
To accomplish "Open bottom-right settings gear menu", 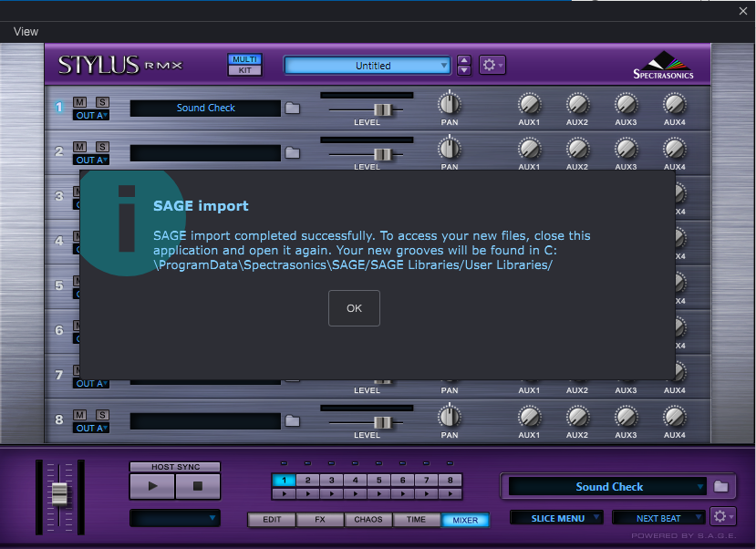I will click(x=723, y=516).
